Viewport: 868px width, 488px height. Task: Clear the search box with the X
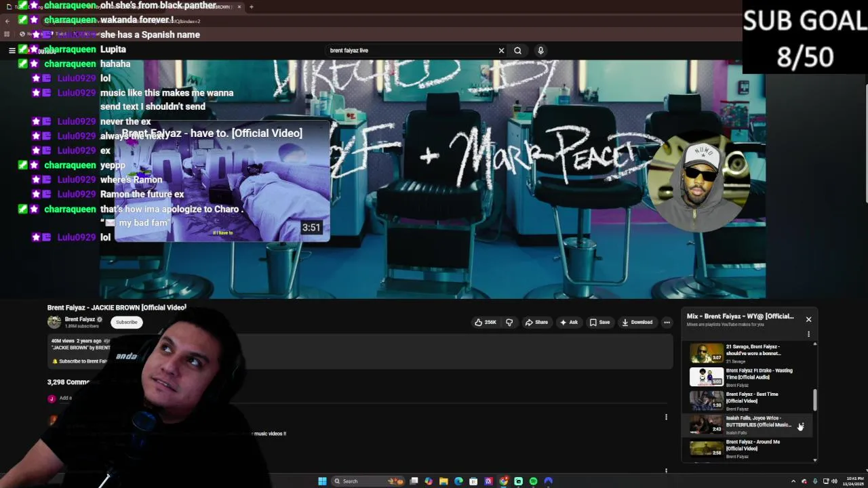click(501, 50)
